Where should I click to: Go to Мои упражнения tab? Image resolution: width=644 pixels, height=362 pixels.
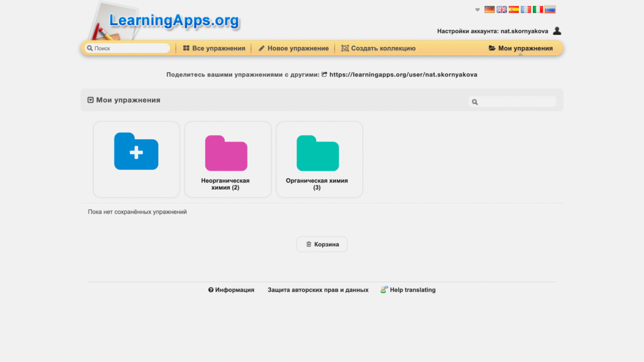coord(521,48)
